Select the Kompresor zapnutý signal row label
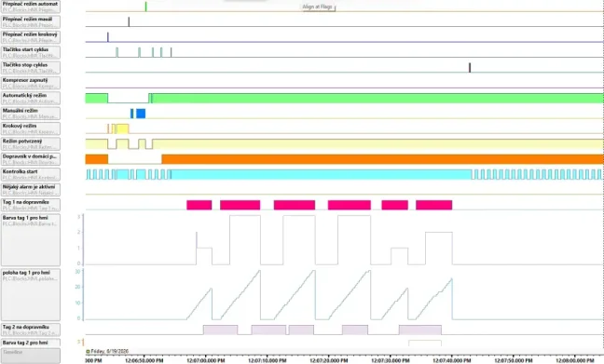This screenshot has height=364, width=604. click(x=31, y=83)
